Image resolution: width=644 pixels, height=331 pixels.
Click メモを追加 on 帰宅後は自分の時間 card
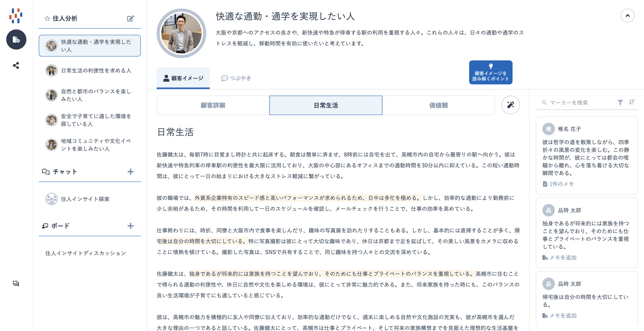559,316
